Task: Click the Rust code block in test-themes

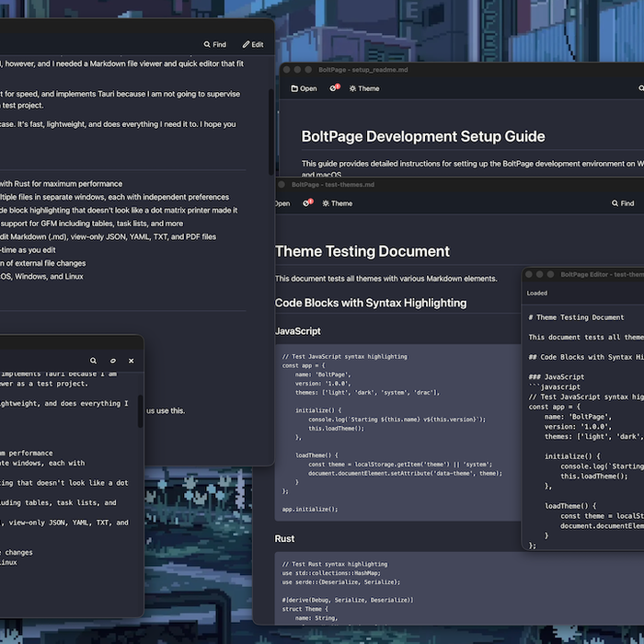Action: (x=396, y=589)
